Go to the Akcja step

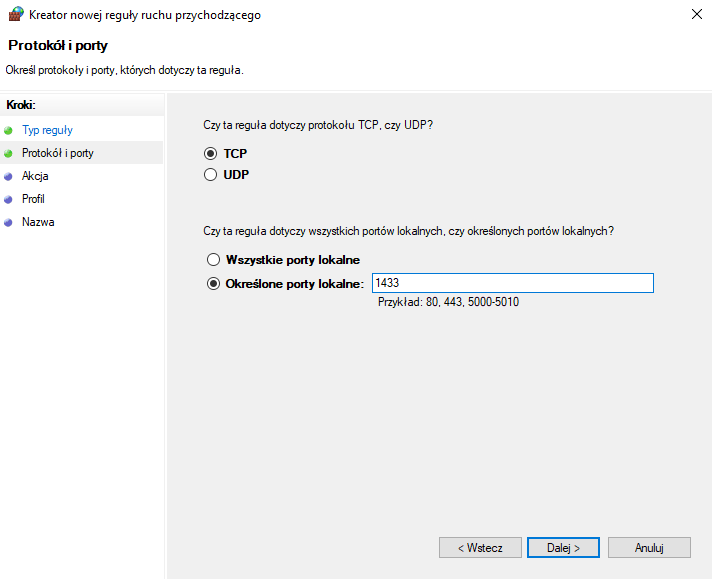pos(35,176)
